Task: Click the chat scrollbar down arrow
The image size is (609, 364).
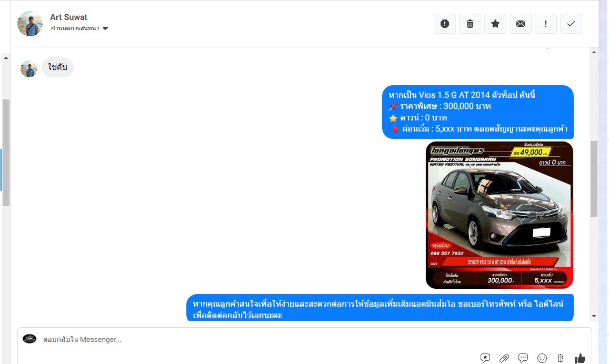Action: [594, 316]
